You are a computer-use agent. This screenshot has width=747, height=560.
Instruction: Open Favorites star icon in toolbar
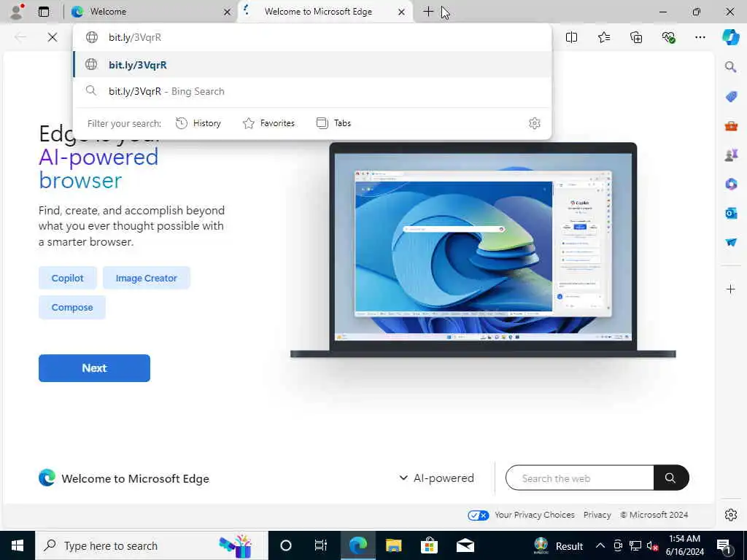pos(603,37)
